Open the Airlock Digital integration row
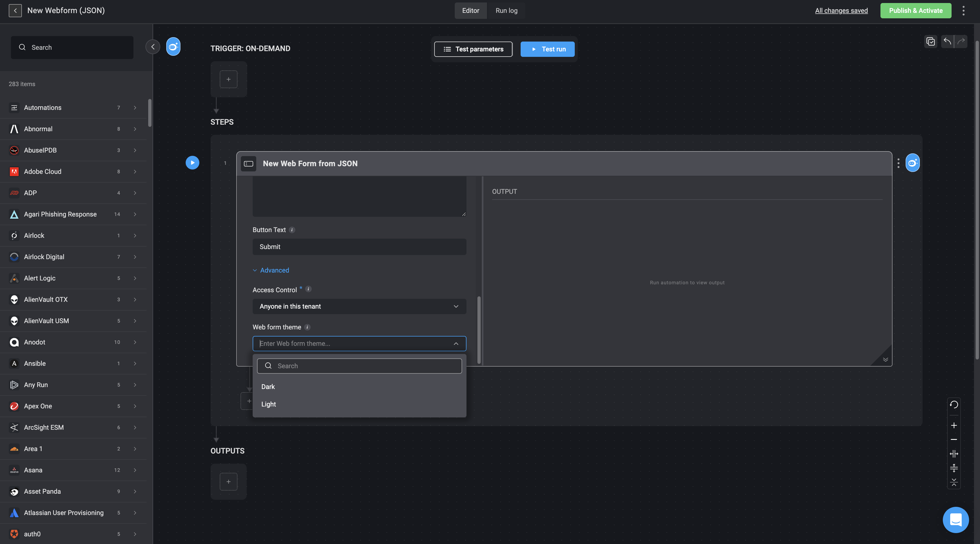This screenshot has width=980, height=544. [x=73, y=257]
